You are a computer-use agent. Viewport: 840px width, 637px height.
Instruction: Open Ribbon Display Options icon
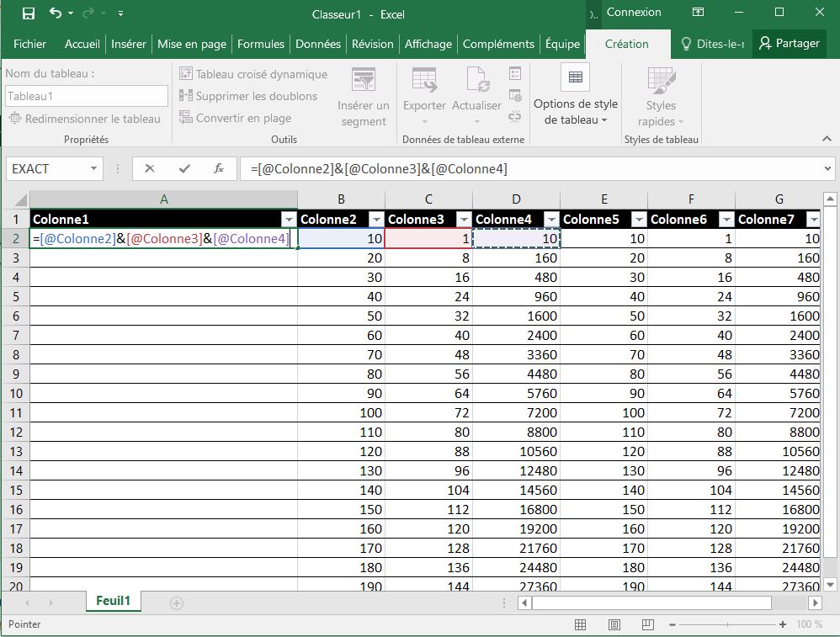(698, 13)
